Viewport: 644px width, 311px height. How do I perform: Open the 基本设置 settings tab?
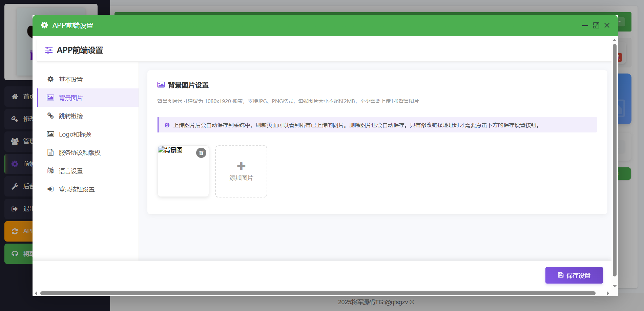[x=71, y=80]
